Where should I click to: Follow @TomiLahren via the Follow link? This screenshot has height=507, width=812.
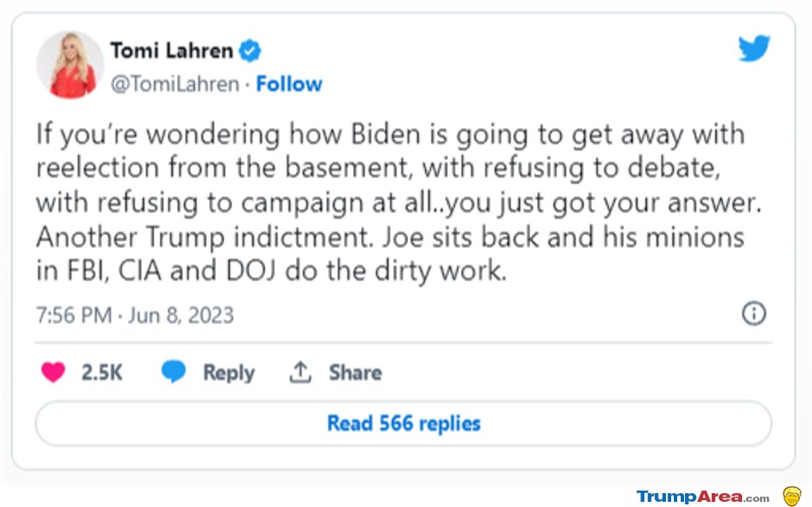[x=289, y=84]
